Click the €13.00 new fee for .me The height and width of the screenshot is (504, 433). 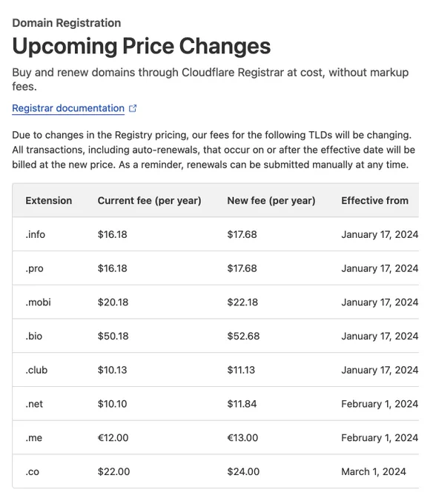pyautogui.click(x=242, y=438)
